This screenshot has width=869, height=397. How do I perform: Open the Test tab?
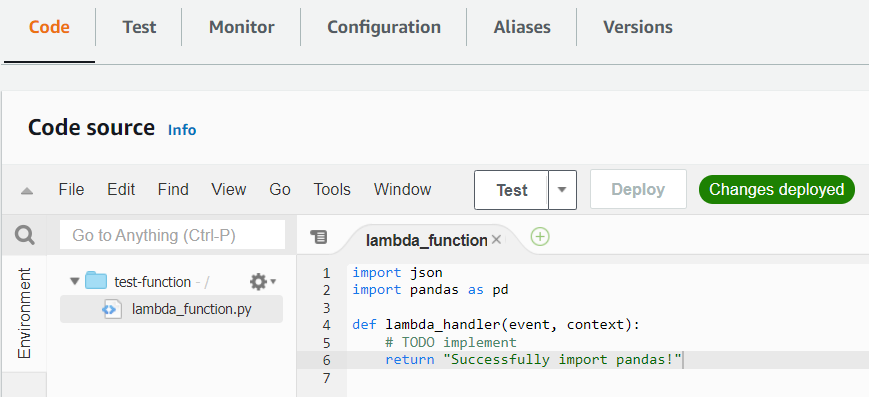coord(139,27)
